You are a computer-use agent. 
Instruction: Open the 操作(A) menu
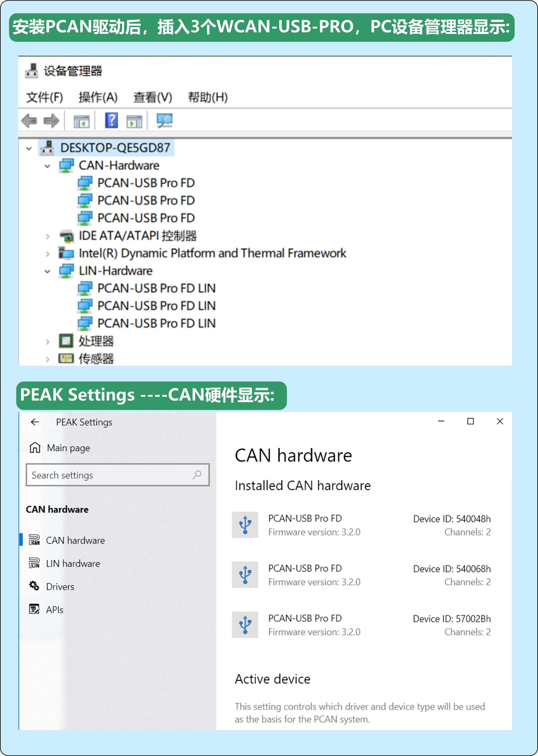pyautogui.click(x=98, y=98)
